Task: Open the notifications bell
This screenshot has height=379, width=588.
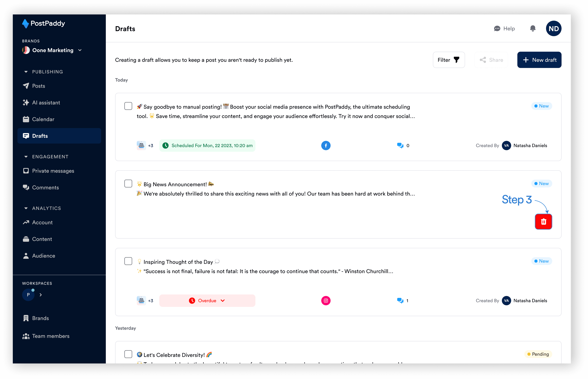Action: (533, 28)
